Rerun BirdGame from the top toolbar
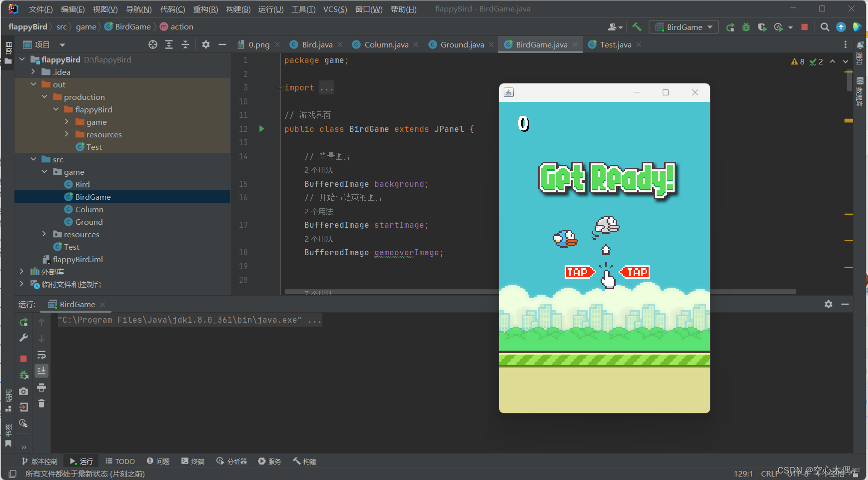Image resolution: width=868 pixels, height=480 pixels. click(x=730, y=27)
